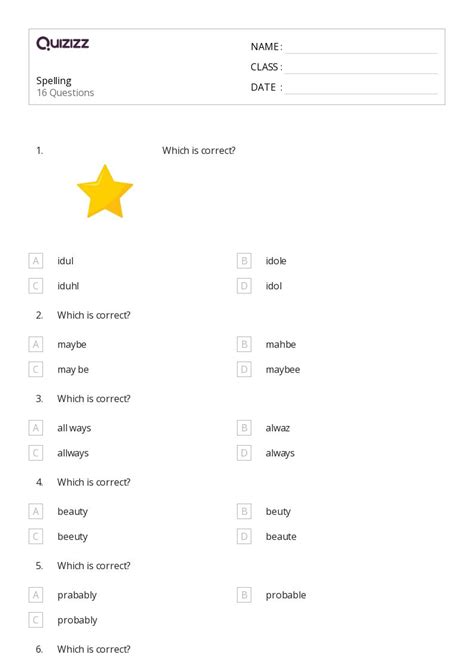Click the 'Spelling' quiz title
Viewport: 474px width, 670px height.
pos(54,81)
